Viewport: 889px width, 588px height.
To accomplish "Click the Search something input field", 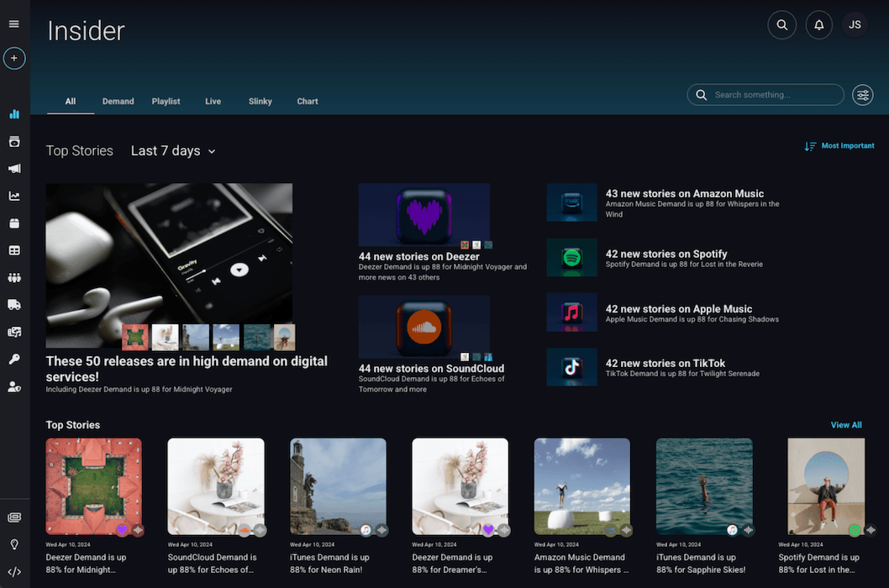I will click(765, 95).
